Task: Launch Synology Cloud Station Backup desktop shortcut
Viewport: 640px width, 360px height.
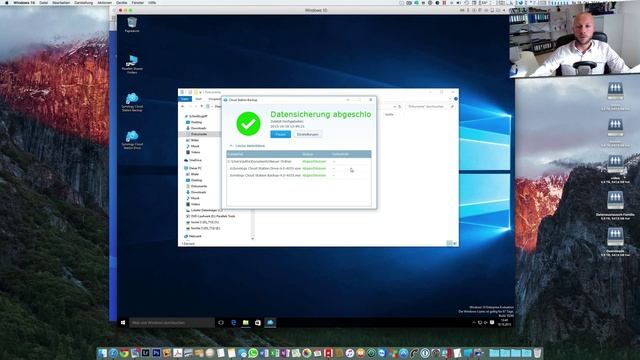Action: [x=132, y=102]
